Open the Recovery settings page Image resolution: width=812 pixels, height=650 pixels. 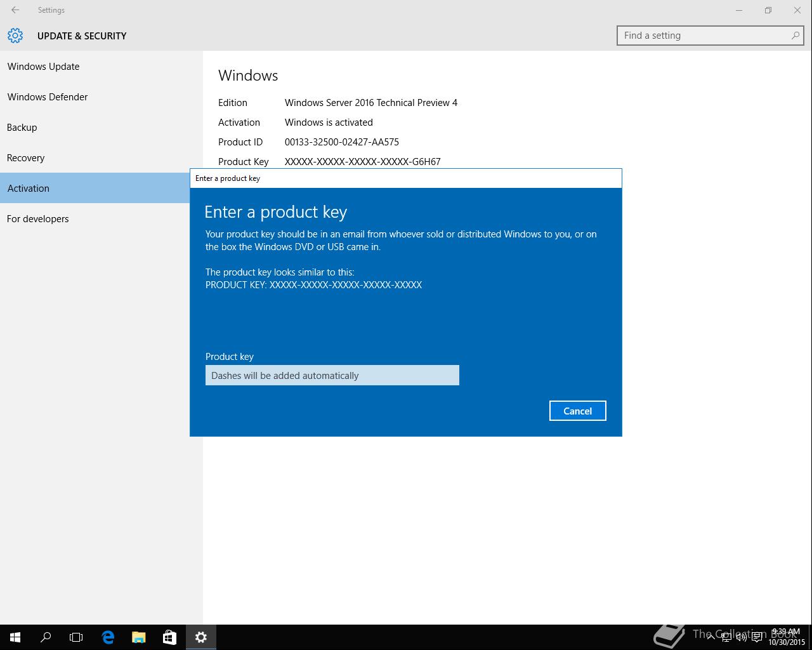click(26, 158)
